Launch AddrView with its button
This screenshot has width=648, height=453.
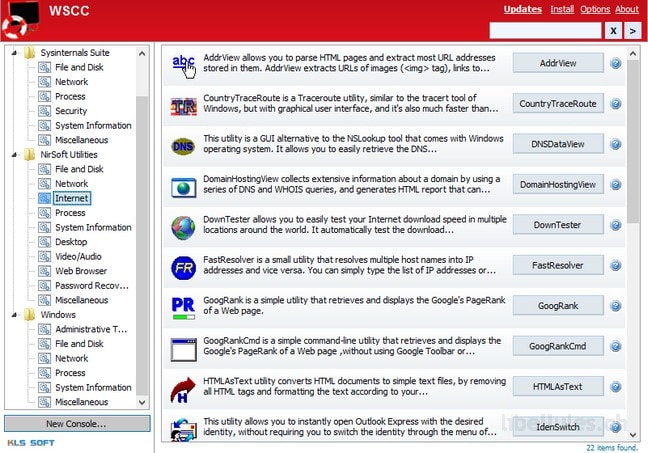pyautogui.click(x=558, y=63)
